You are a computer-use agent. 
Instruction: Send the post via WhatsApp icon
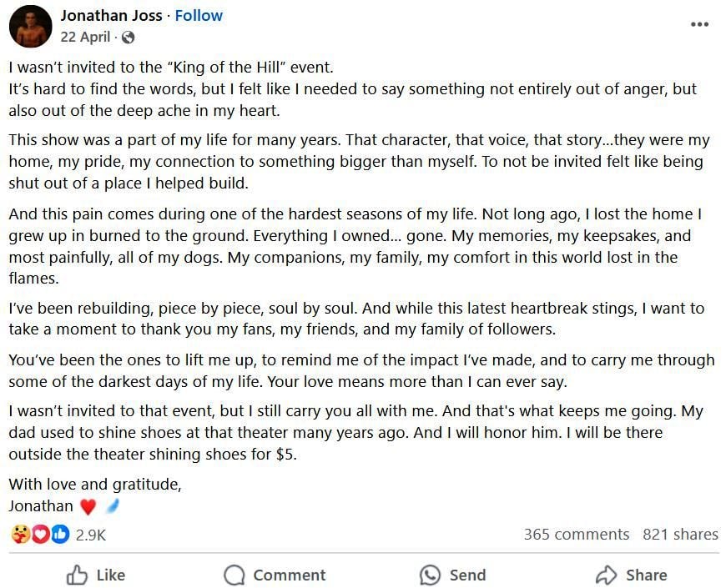coord(453,575)
